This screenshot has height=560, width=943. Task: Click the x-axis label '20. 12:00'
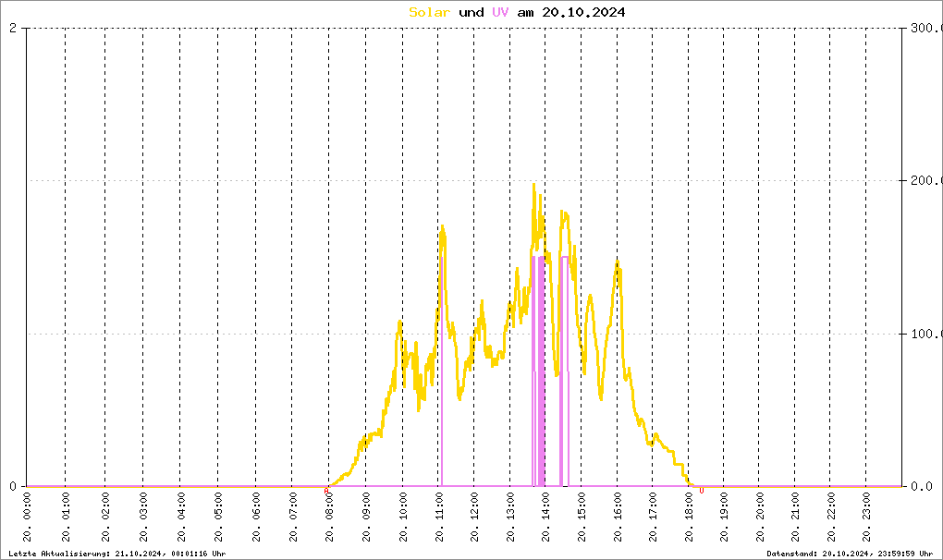[474, 517]
